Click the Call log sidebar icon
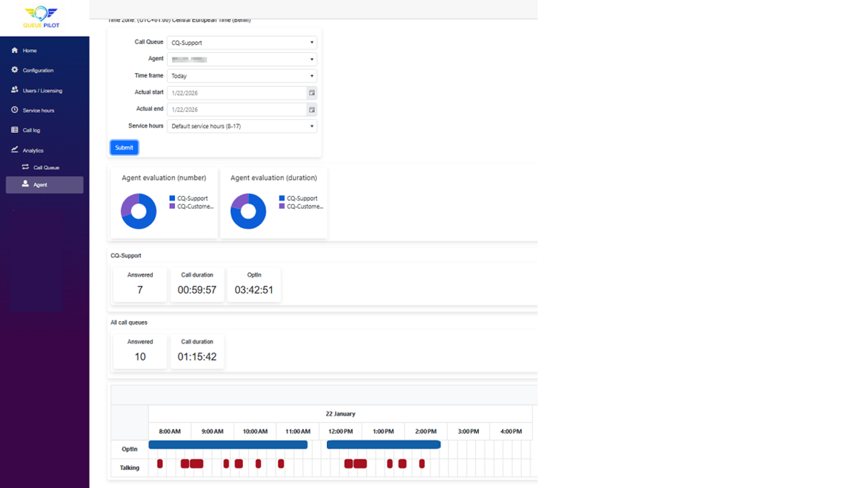This screenshot has height=488, width=868. tap(13, 129)
